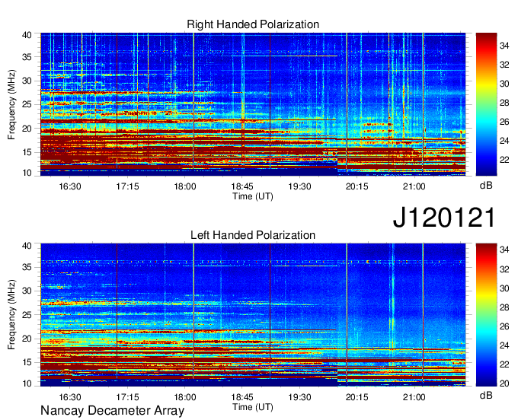Viewport: 518px width, 420px height.
Task: Click the 17:15 time tick under Left Handed plot
Action: pyautogui.click(x=127, y=397)
